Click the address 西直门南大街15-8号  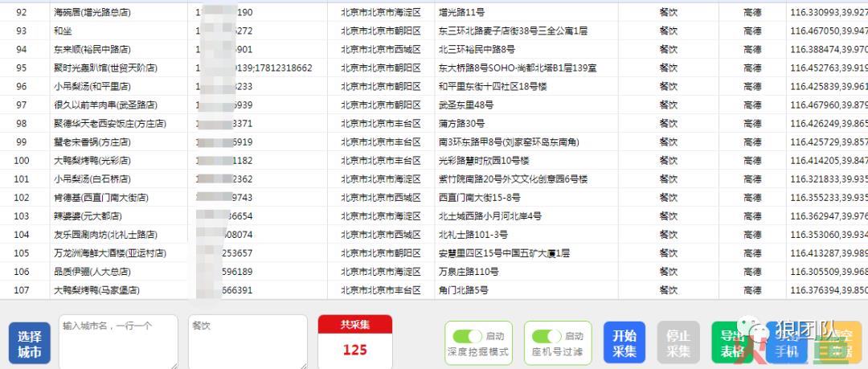point(479,198)
